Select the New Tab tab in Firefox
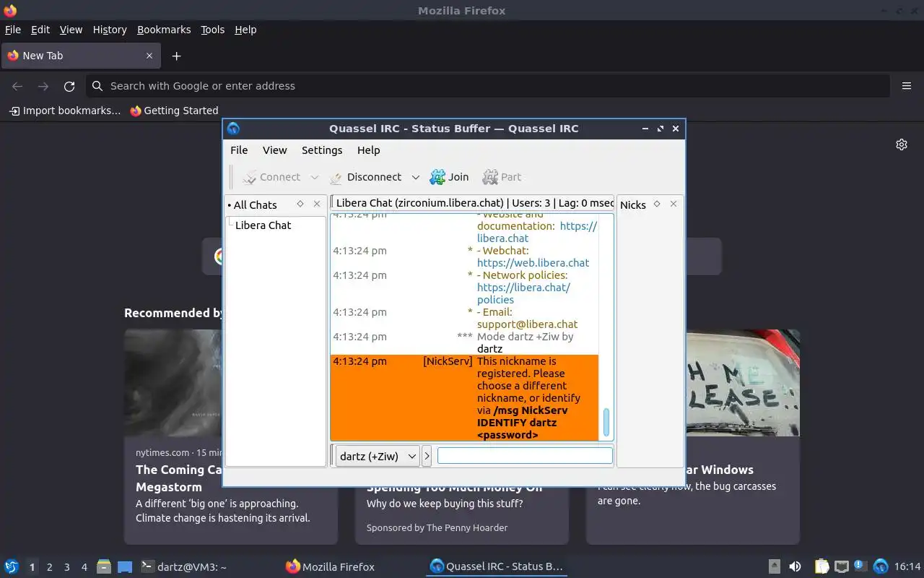The width and height of the screenshot is (924, 578). point(80,56)
